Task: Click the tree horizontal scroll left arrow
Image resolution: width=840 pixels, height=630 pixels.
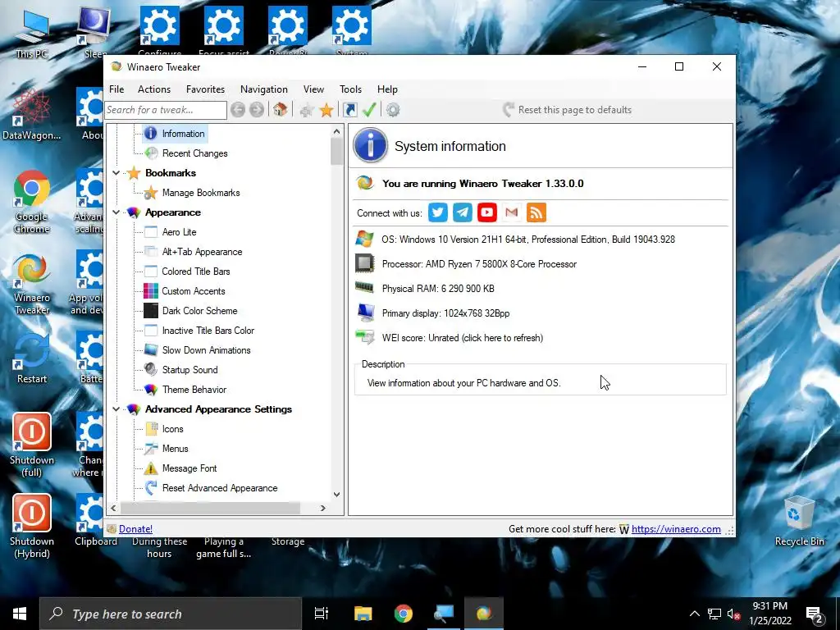Action: pyautogui.click(x=113, y=508)
